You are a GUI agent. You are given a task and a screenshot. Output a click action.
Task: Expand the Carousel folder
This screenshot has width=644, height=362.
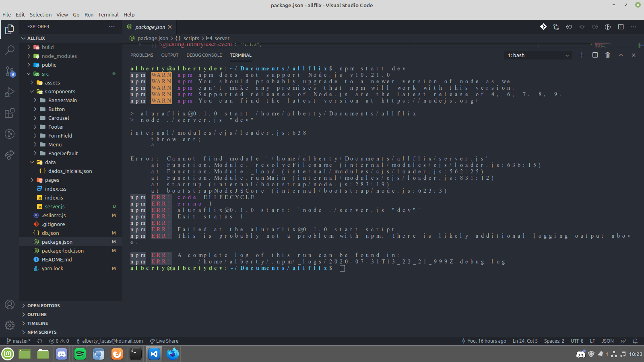71,118
